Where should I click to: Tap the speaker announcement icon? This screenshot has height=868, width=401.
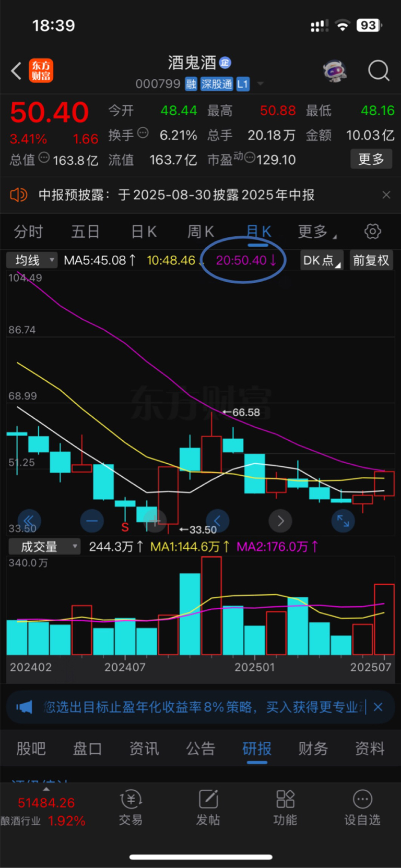tap(19, 195)
